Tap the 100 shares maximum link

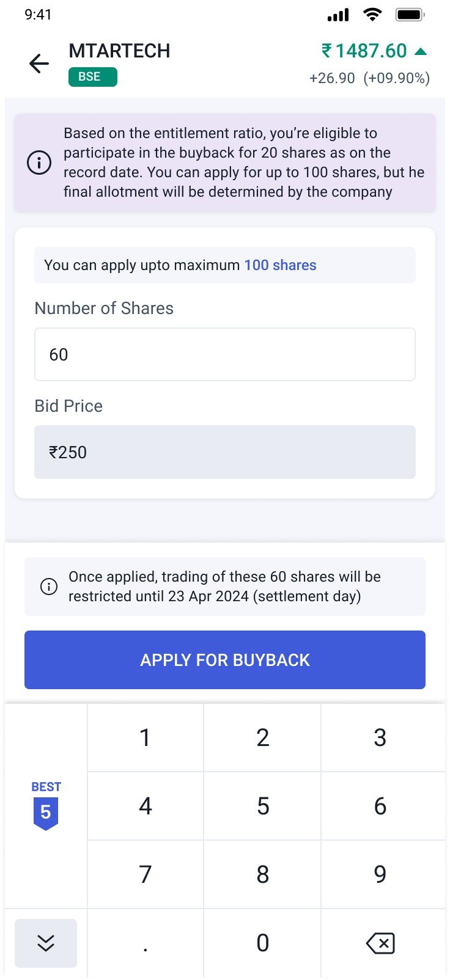coord(280,265)
